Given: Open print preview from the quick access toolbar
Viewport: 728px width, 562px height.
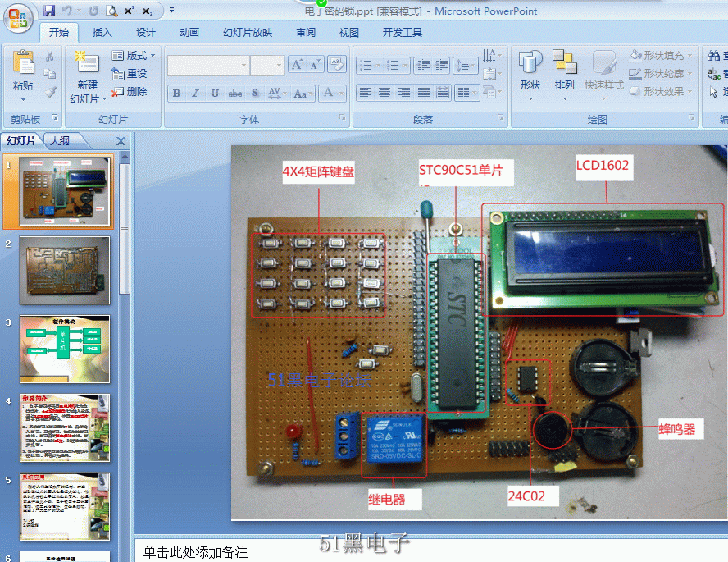Looking at the screenshot, I should pyautogui.click(x=111, y=11).
